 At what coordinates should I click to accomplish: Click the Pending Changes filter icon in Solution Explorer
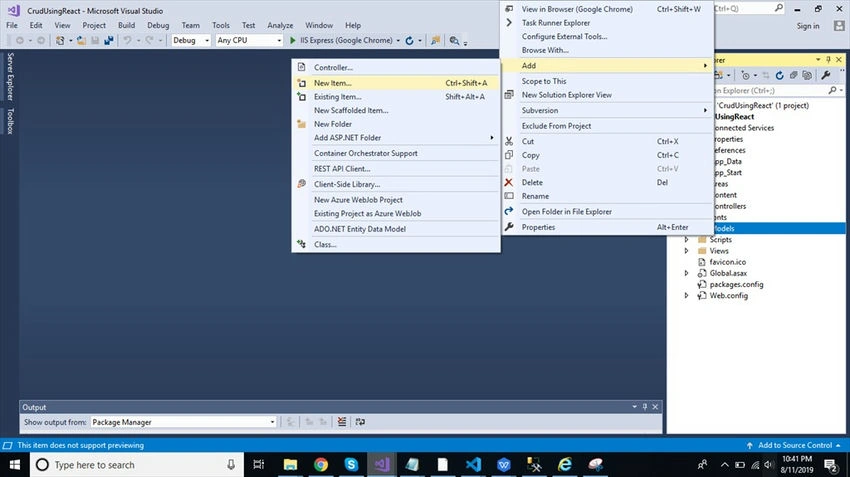point(745,75)
